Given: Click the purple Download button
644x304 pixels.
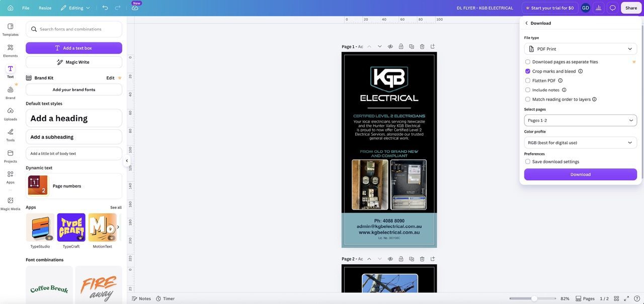Looking at the screenshot, I should point(581,174).
